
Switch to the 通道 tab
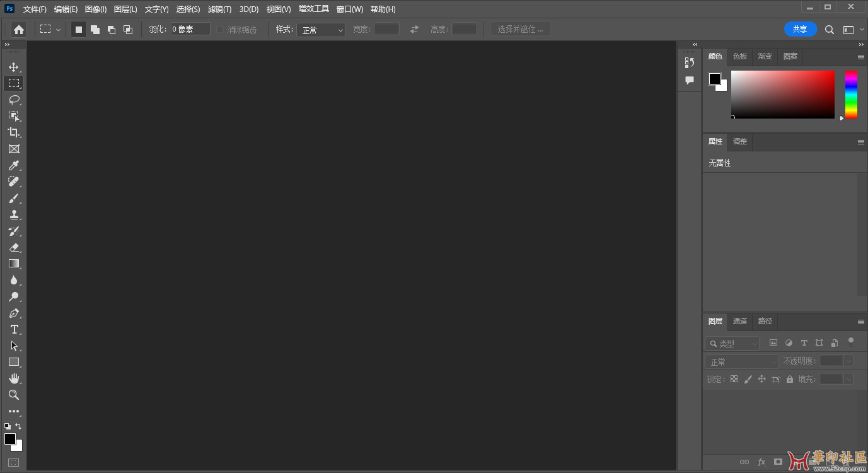point(739,321)
